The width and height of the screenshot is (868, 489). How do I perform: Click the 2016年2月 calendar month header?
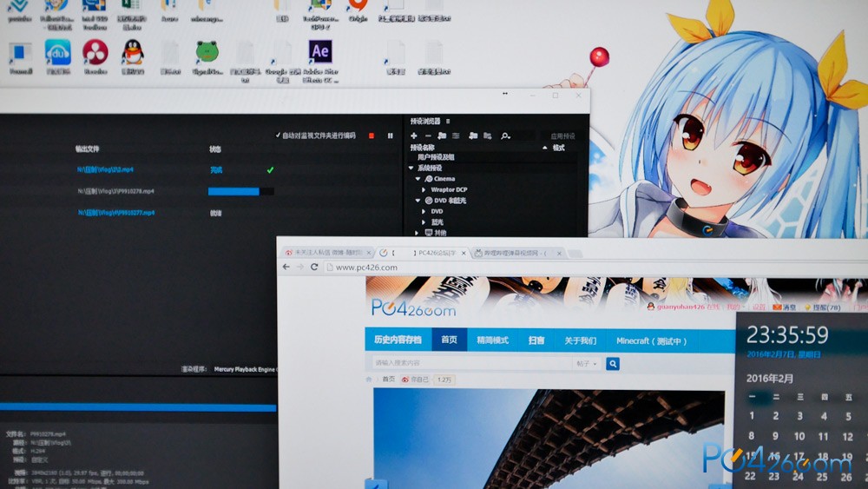tap(769, 379)
